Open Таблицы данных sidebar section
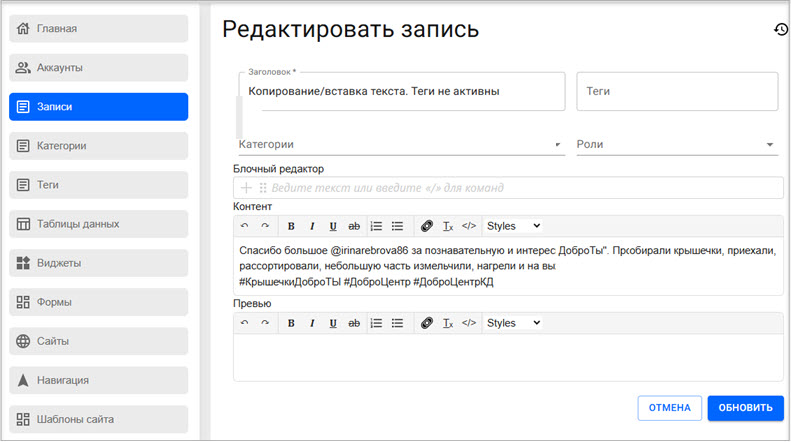Screen dimensions: 791x442 tap(98, 224)
